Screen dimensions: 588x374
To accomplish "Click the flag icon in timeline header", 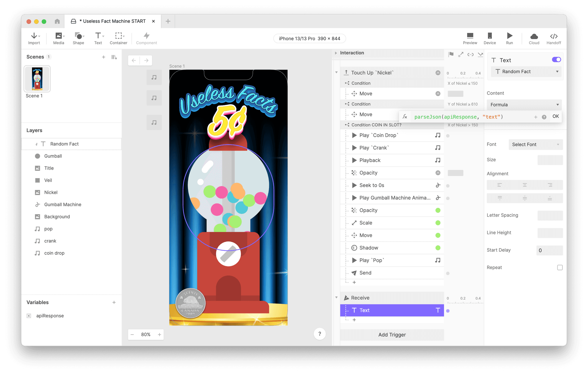I will (x=451, y=54).
